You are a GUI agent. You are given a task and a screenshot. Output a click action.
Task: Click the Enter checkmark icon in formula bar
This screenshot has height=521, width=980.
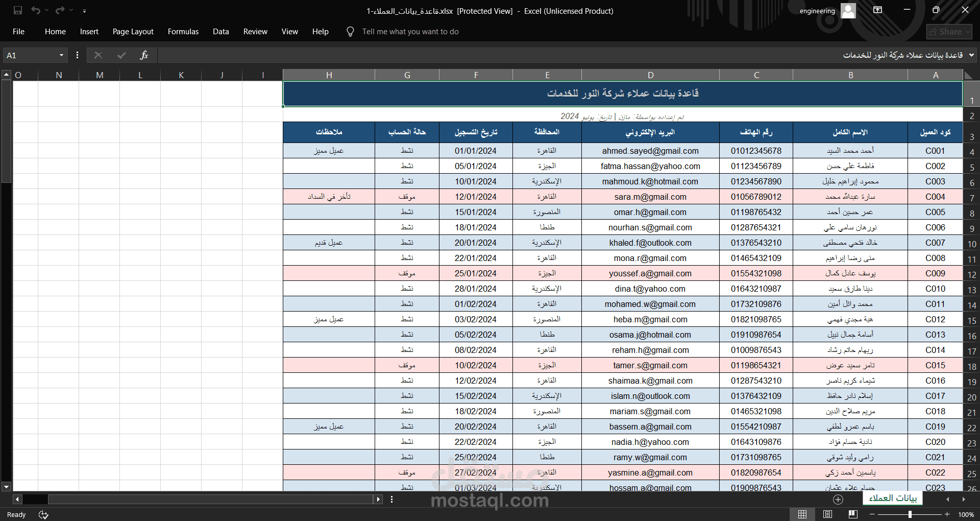pos(121,55)
